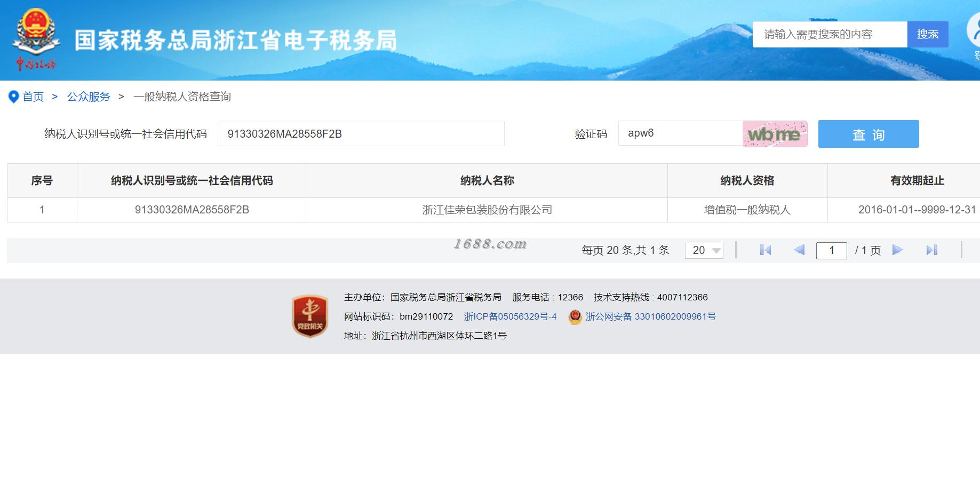Click the 纳税人名称 column header
Screen dimensions: 980x485
click(487, 181)
